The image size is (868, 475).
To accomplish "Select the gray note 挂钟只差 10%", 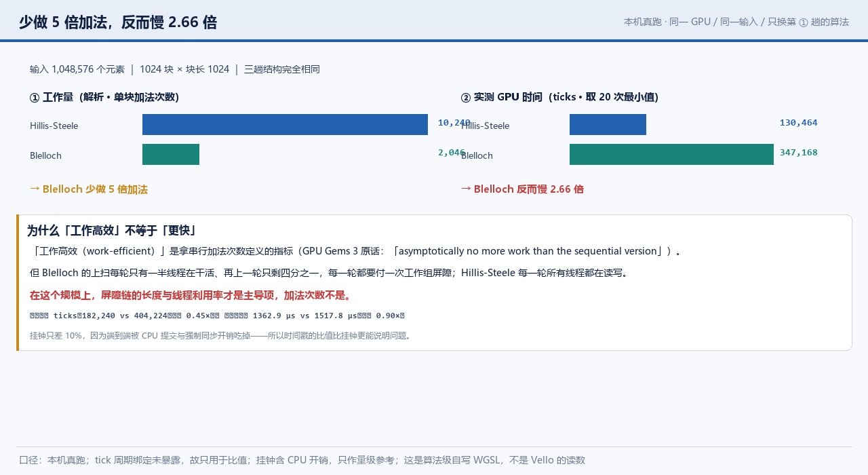I will [221, 335].
